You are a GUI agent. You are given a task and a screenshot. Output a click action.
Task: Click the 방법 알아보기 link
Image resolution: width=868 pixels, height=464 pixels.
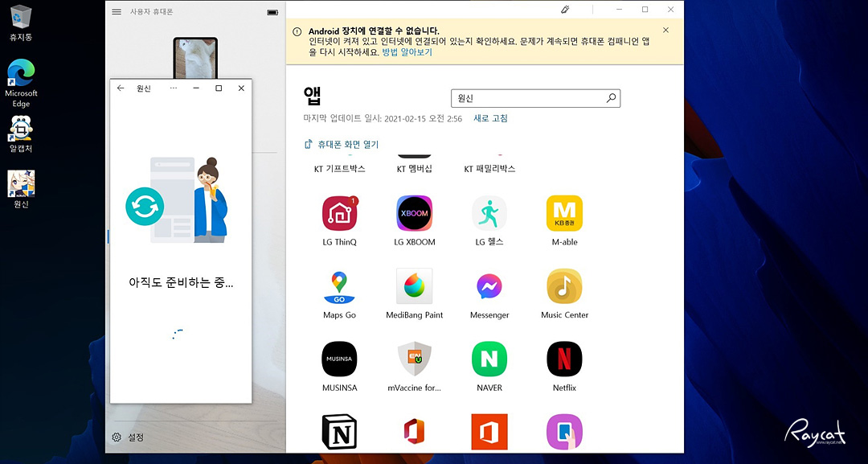pos(407,52)
